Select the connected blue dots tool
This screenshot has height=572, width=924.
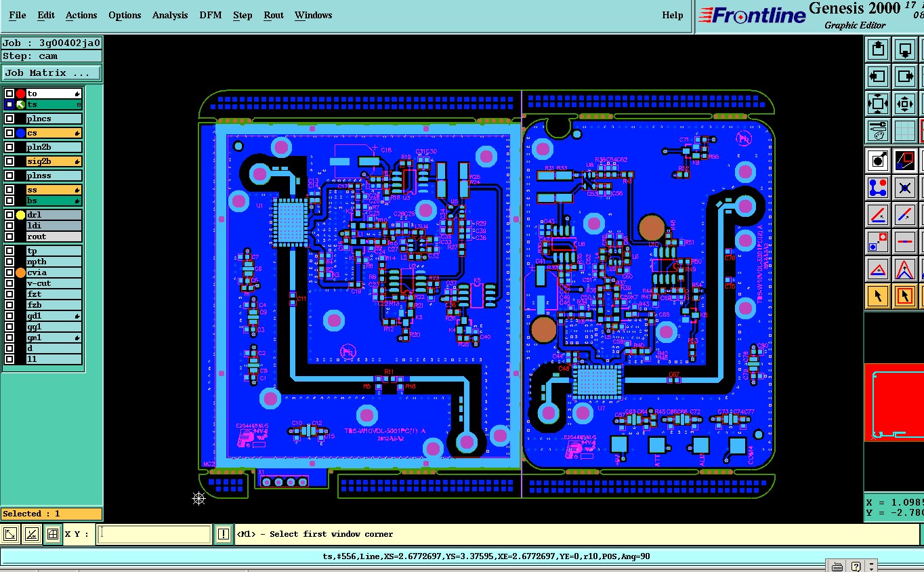(x=879, y=188)
